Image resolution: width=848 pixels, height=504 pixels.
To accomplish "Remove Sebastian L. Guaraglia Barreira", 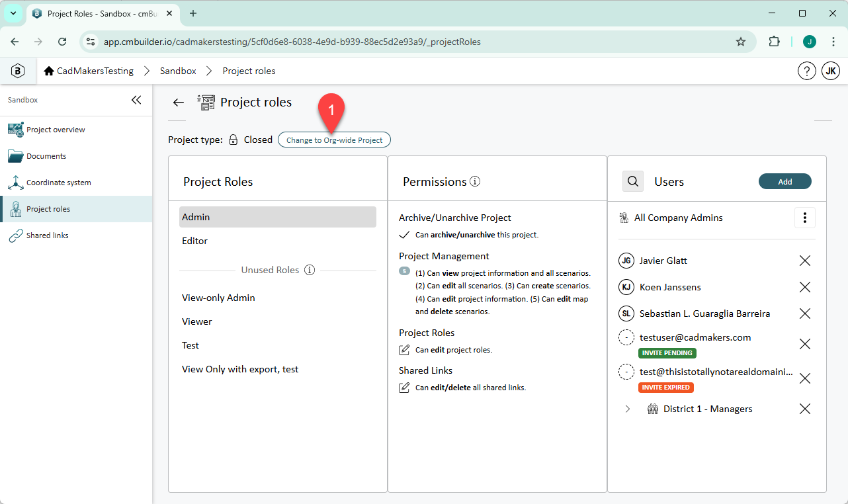I will [x=805, y=314].
